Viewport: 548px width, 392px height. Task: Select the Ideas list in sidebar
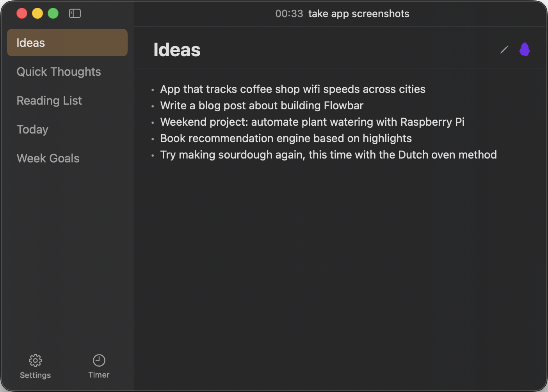click(x=67, y=43)
